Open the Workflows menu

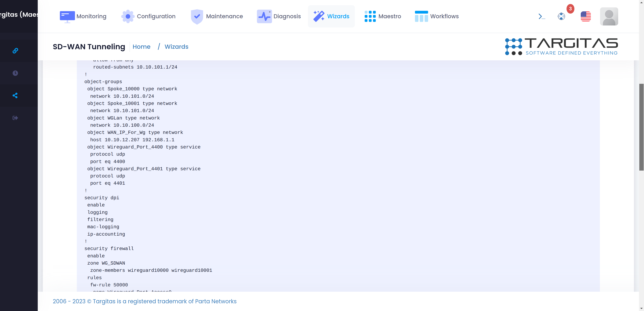coord(437,16)
